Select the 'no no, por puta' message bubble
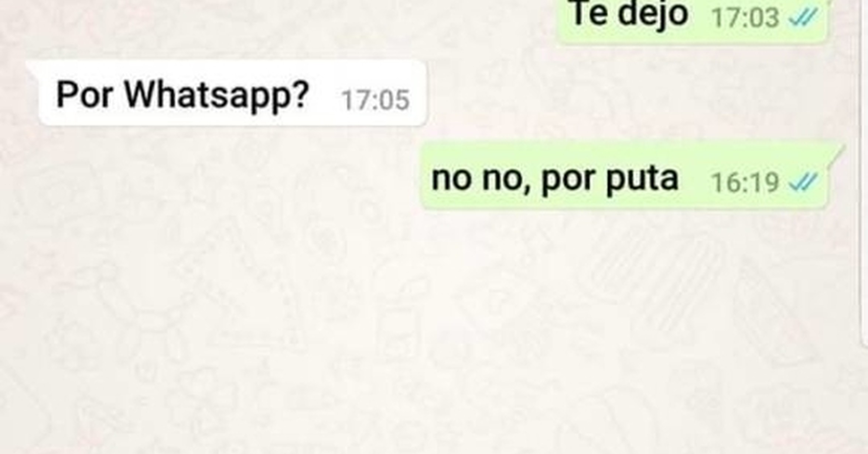The width and height of the screenshot is (868, 454). click(624, 176)
